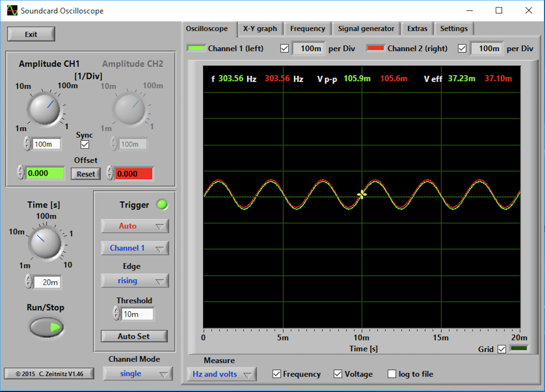Screen dimensions: 545x392
Task: Click the Soundcard Oscilloscope app icon
Action: pyautogui.click(x=12, y=10)
